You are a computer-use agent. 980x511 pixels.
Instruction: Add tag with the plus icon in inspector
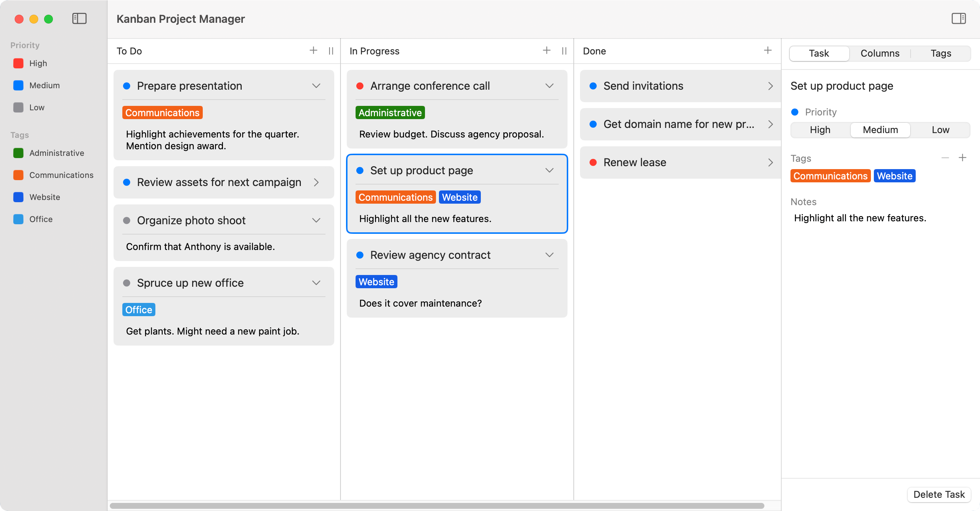(x=962, y=158)
